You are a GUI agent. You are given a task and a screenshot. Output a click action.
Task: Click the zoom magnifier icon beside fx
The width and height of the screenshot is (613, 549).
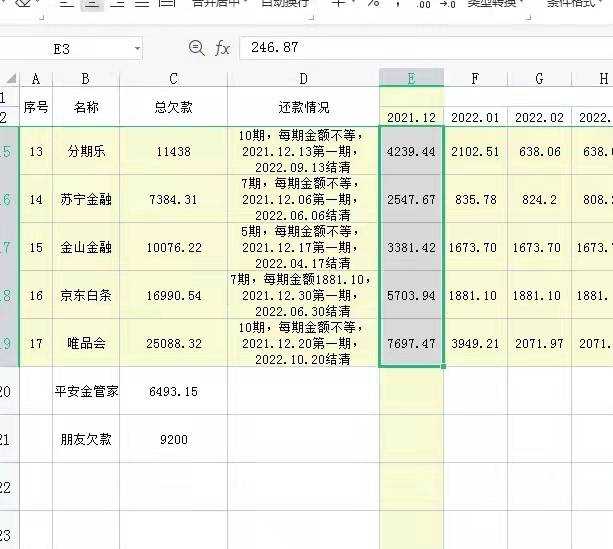196,48
